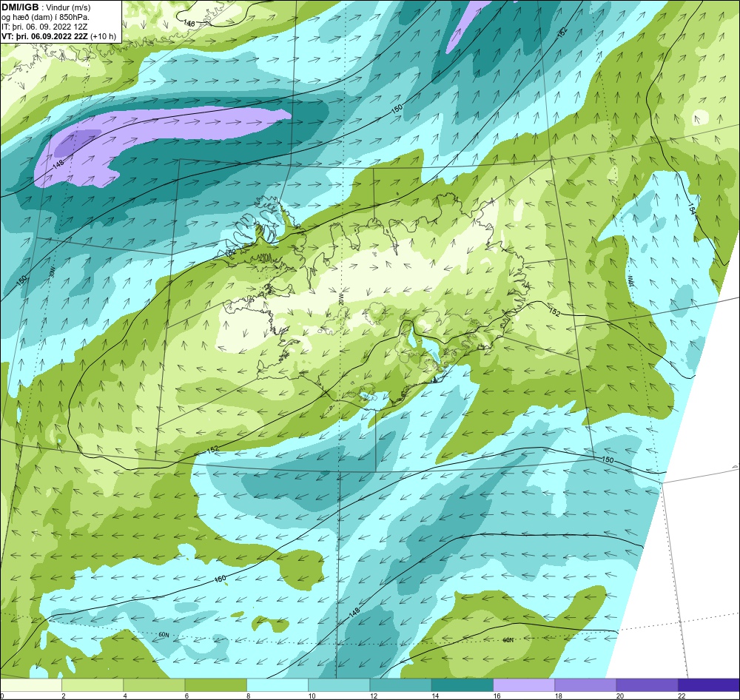Click the 16–18 m/s lavender legend swatch
The height and width of the screenshot is (700, 740).
[x=524, y=684]
